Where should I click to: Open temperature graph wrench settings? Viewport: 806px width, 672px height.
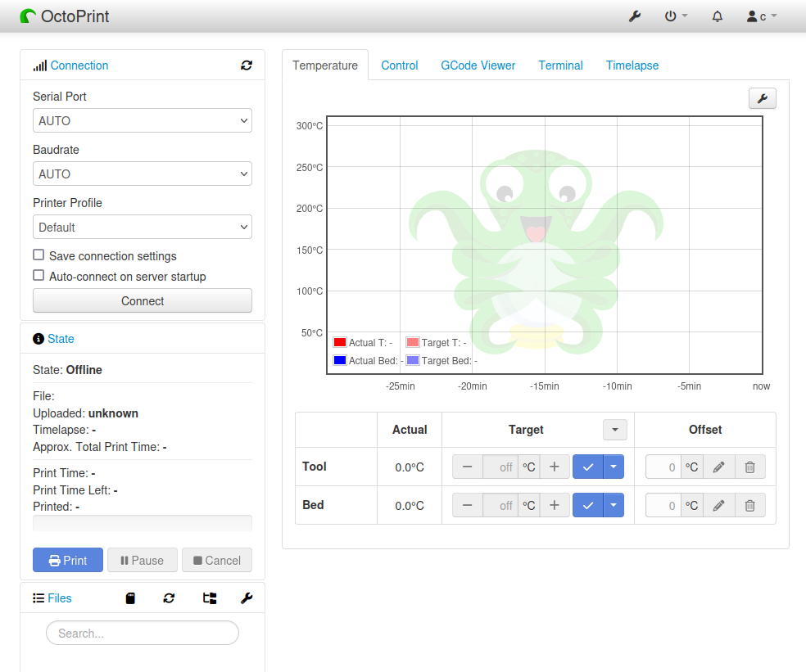(763, 98)
